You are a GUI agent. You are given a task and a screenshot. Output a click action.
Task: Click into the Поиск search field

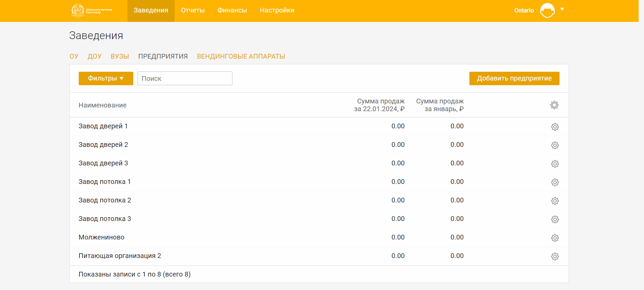click(x=185, y=78)
